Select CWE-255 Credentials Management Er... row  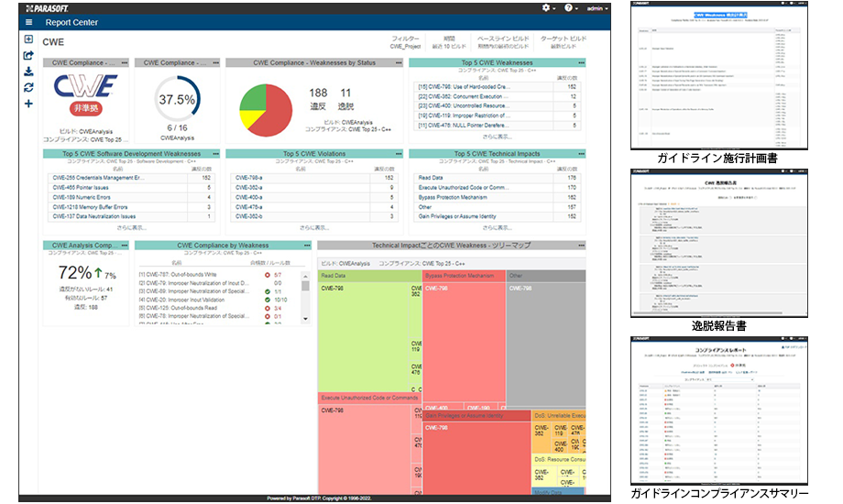coord(131,178)
